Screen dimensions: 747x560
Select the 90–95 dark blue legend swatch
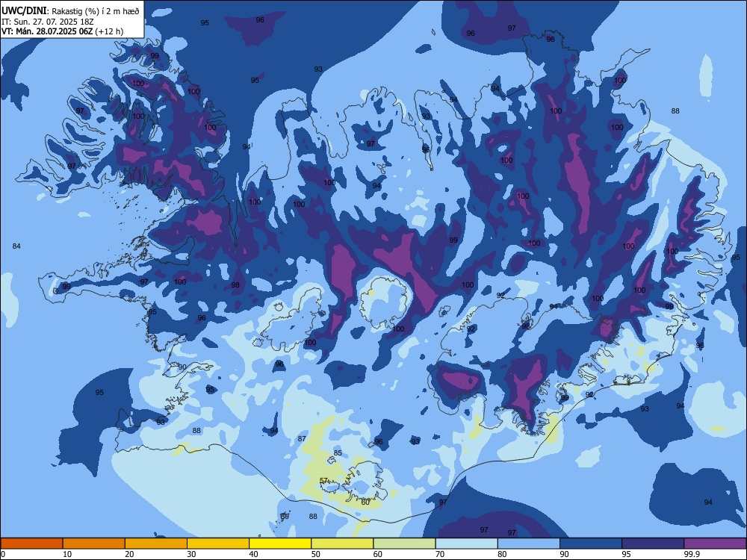click(x=591, y=544)
